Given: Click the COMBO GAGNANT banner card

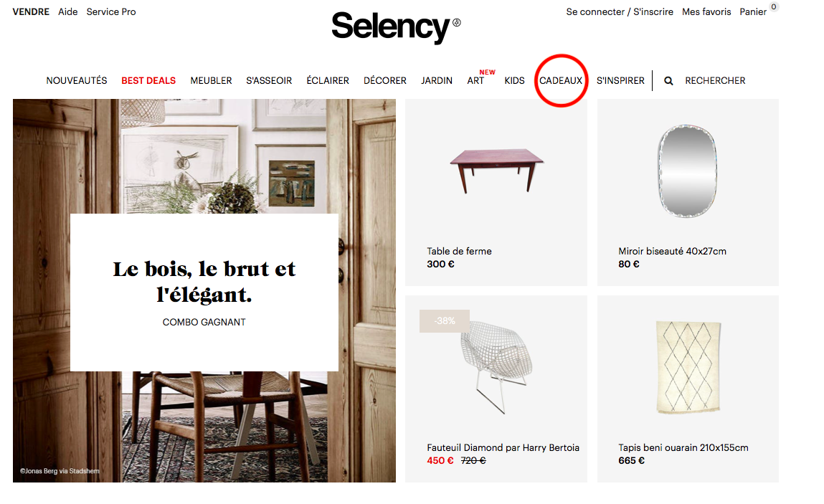Looking at the screenshot, I should [x=204, y=293].
